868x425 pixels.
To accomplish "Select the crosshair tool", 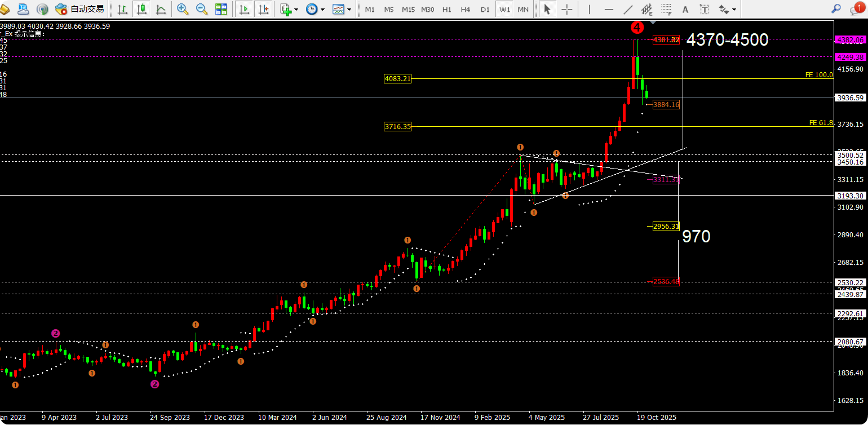I will pyautogui.click(x=567, y=9).
